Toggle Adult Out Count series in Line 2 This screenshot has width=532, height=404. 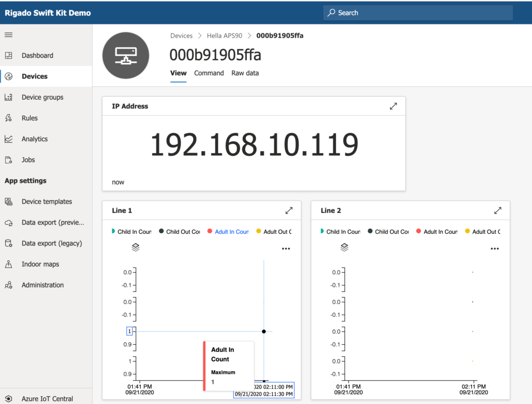[x=483, y=232]
